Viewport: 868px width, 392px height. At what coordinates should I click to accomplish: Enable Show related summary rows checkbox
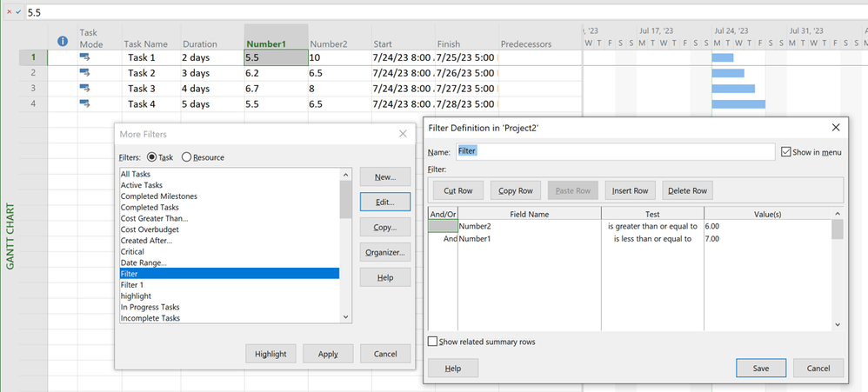pos(432,342)
